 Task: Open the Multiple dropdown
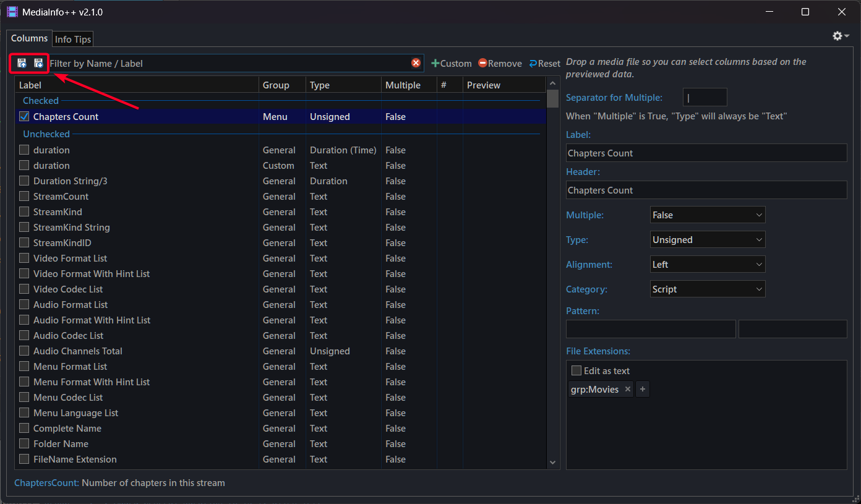708,215
